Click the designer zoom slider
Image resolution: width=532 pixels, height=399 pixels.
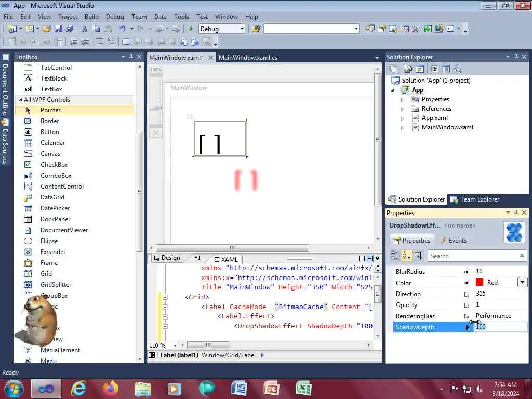point(156,108)
